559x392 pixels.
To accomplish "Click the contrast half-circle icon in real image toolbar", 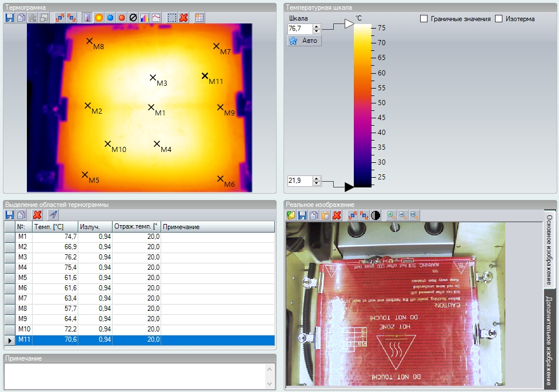I will (376, 215).
